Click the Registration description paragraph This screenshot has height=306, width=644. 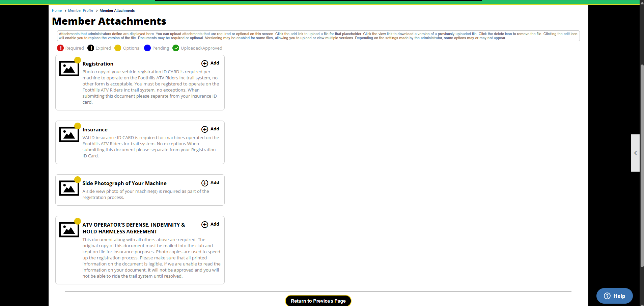pos(151,87)
